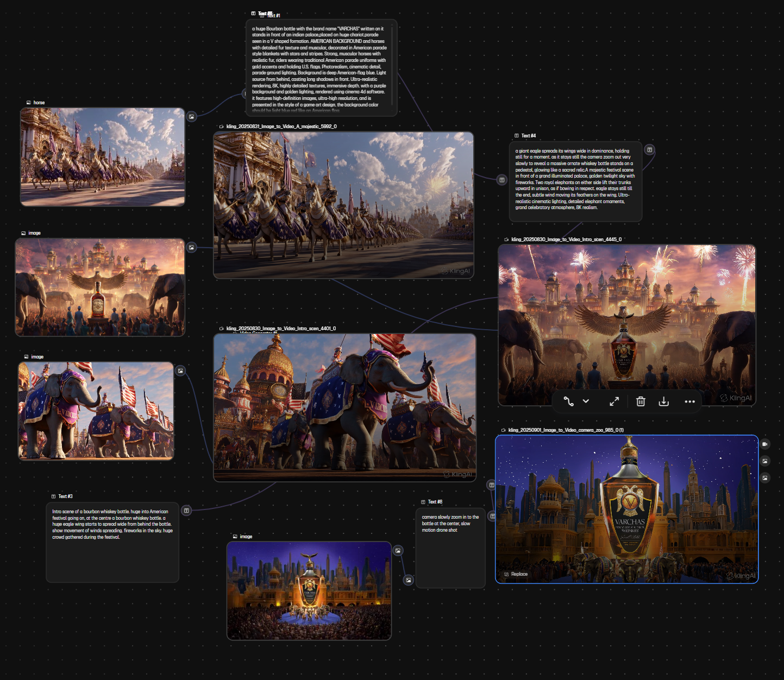Click the giant eagle prompt in Text #4
Image resolution: width=784 pixels, height=680 pixels.
[x=575, y=179]
